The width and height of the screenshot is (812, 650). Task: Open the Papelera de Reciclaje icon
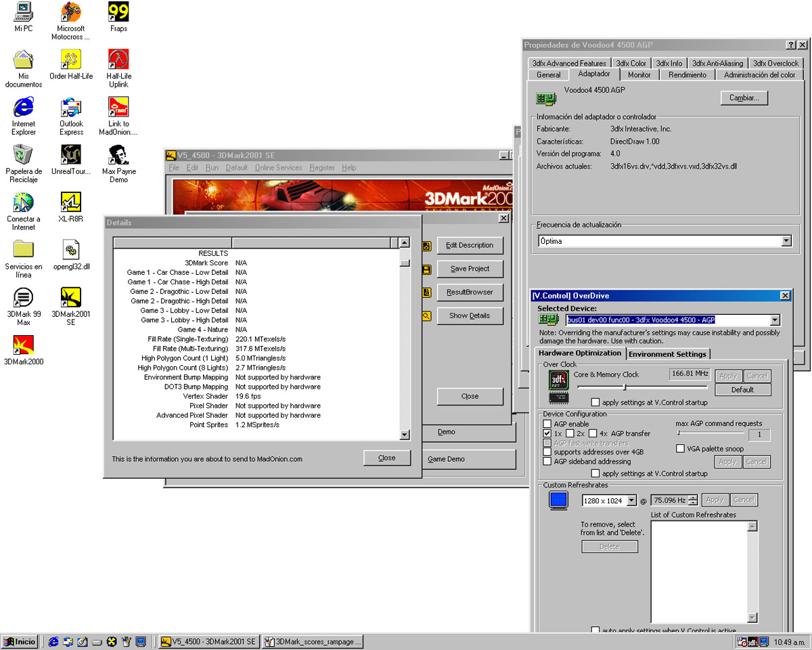[23, 163]
